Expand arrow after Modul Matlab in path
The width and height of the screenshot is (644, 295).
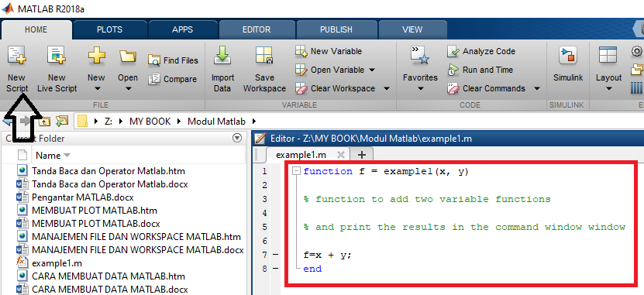coord(254,122)
